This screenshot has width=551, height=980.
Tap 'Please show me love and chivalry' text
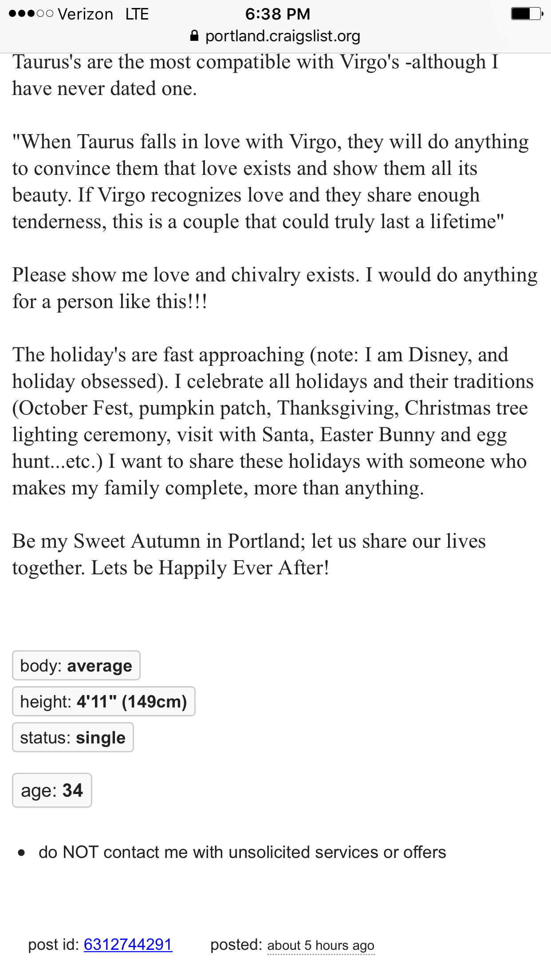click(x=275, y=288)
